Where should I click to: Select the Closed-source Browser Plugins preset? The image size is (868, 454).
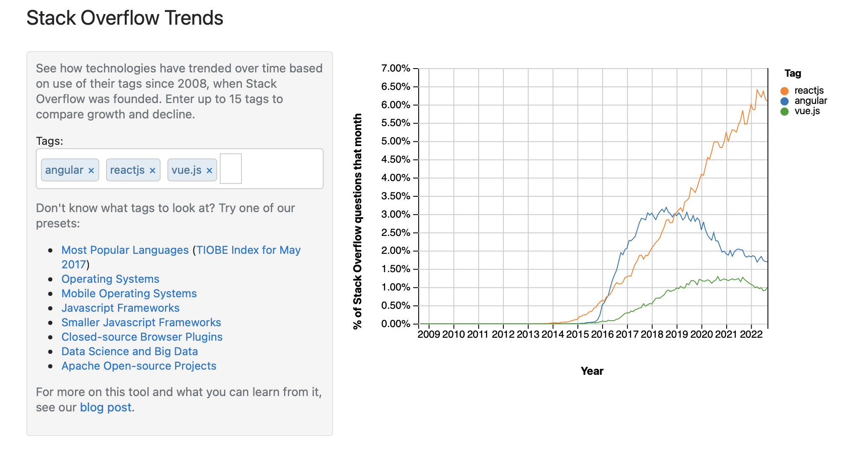pyautogui.click(x=142, y=337)
